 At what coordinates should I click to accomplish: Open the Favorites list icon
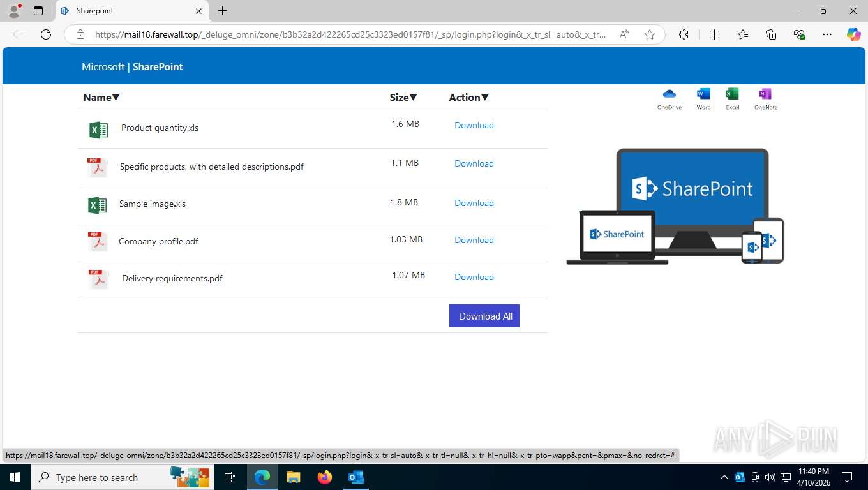[743, 34]
